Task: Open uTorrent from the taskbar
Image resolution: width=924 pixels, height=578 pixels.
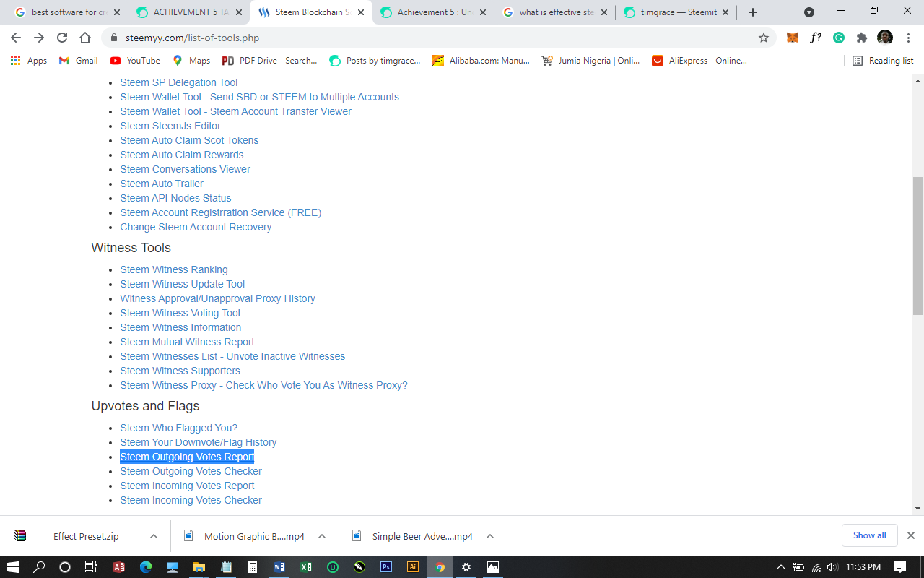Action: tap(332, 566)
